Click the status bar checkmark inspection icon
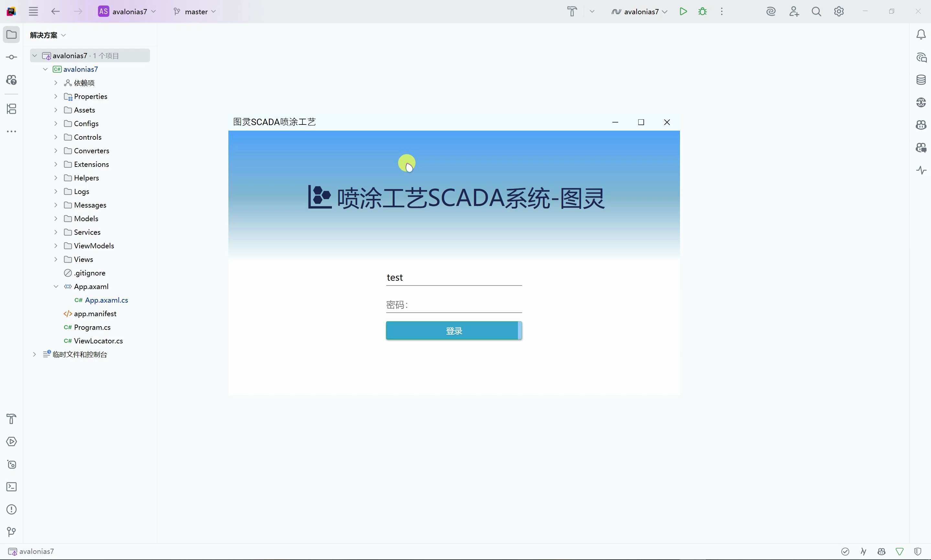Image resolution: width=931 pixels, height=560 pixels. [x=845, y=552]
